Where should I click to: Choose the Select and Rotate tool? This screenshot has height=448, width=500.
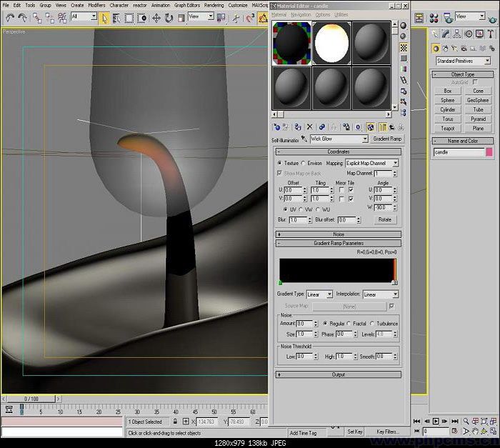tap(169, 18)
